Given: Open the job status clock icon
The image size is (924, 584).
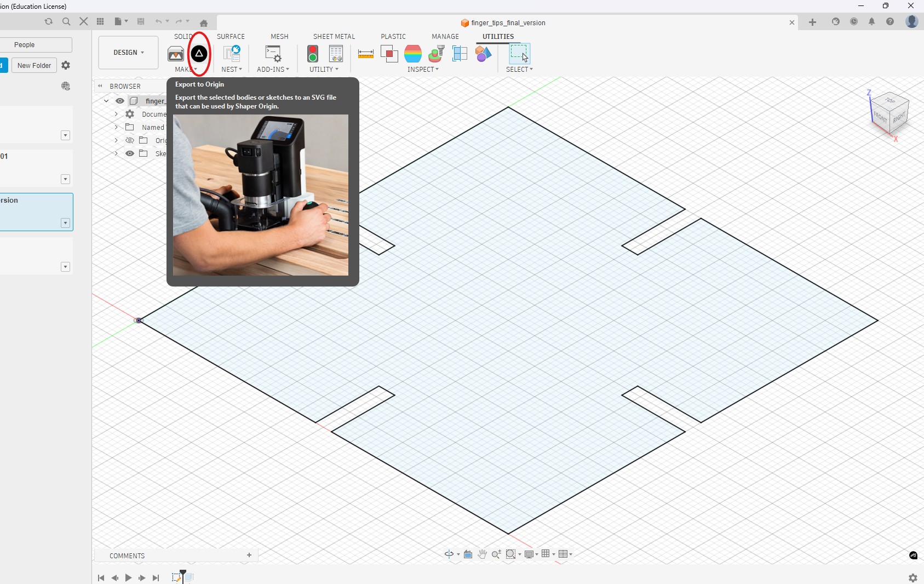Looking at the screenshot, I should pyautogui.click(x=854, y=21).
